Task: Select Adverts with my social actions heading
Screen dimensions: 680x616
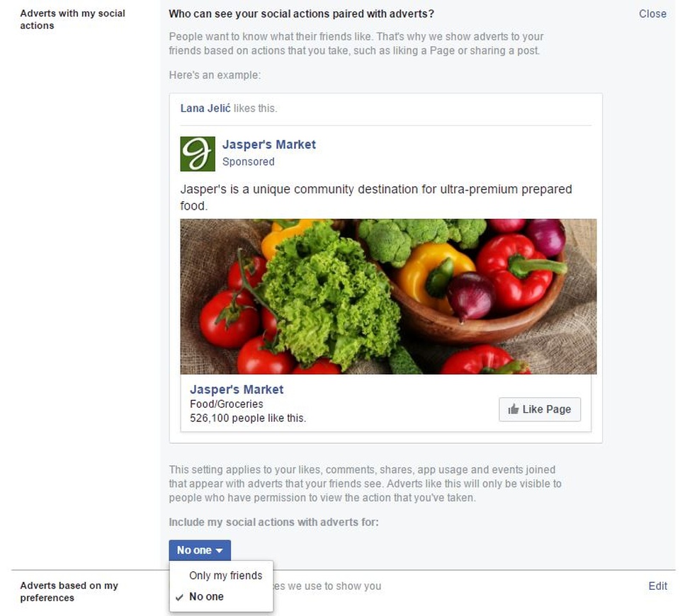Action: click(x=72, y=20)
